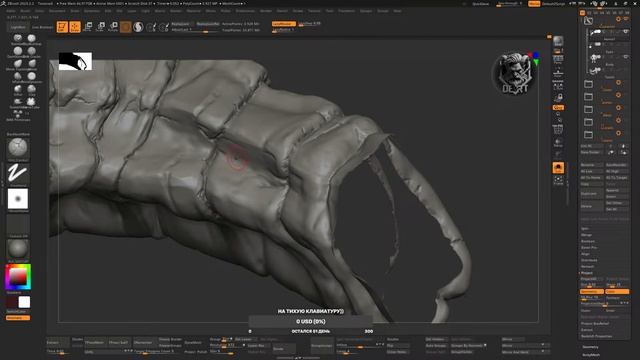Screen dimensions: 640x360
Task: Expand the Remesh section
Action: click(587, 267)
